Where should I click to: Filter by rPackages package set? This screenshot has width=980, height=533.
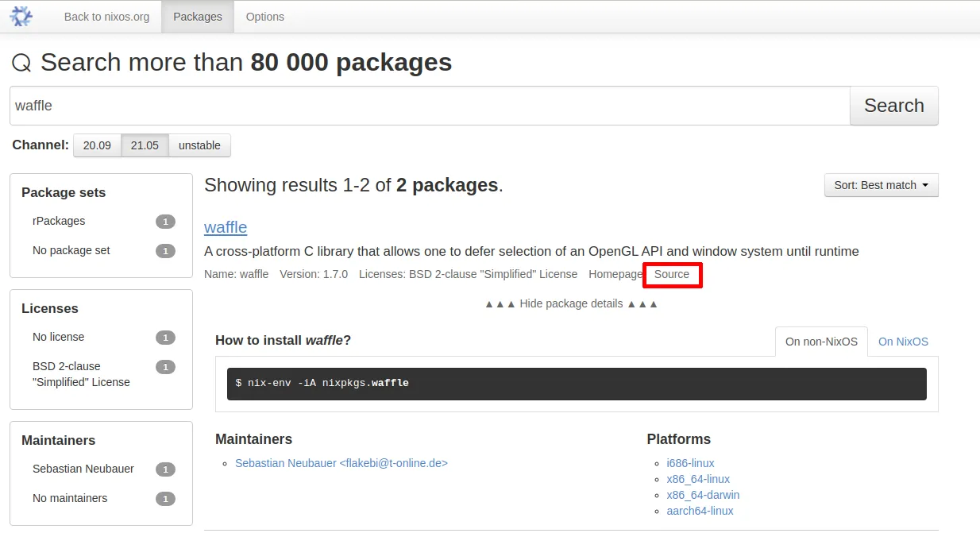pos(59,221)
